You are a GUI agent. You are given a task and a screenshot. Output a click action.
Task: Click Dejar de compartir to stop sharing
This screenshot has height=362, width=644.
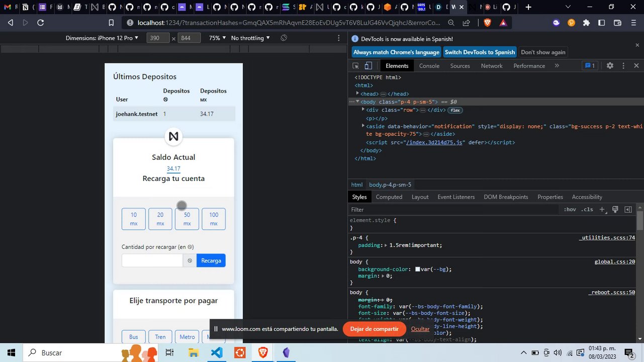click(x=375, y=329)
